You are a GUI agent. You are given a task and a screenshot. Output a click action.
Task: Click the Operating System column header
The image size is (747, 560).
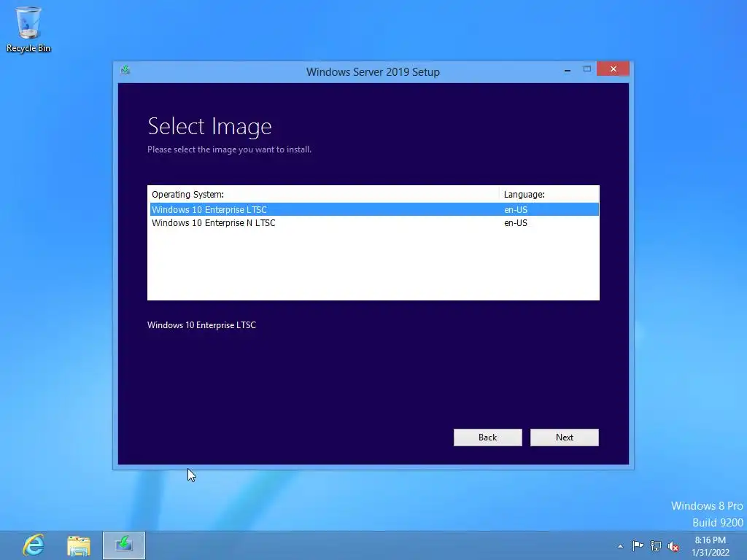tap(323, 194)
